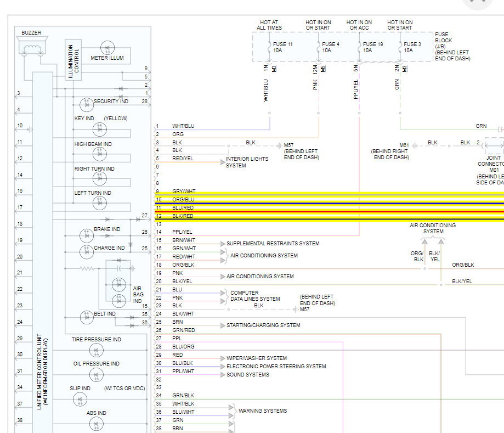
Task: Click the TIRE PRESSURE IND LED symbol
Action: [97, 350]
